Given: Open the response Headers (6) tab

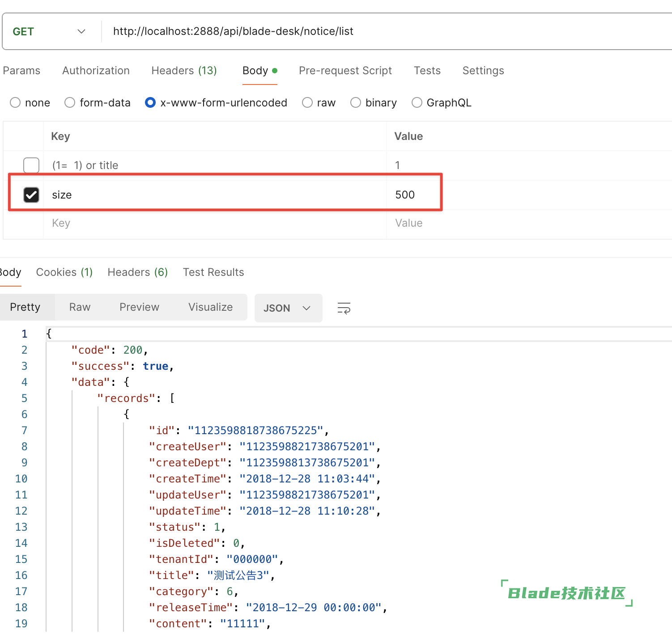Looking at the screenshot, I should click(x=138, y=272).
